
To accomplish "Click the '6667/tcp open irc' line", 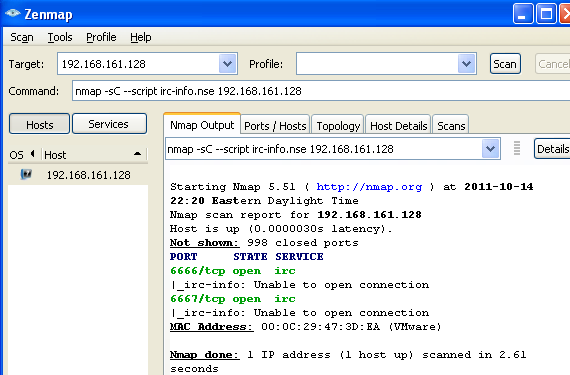I will pos(233,299).
